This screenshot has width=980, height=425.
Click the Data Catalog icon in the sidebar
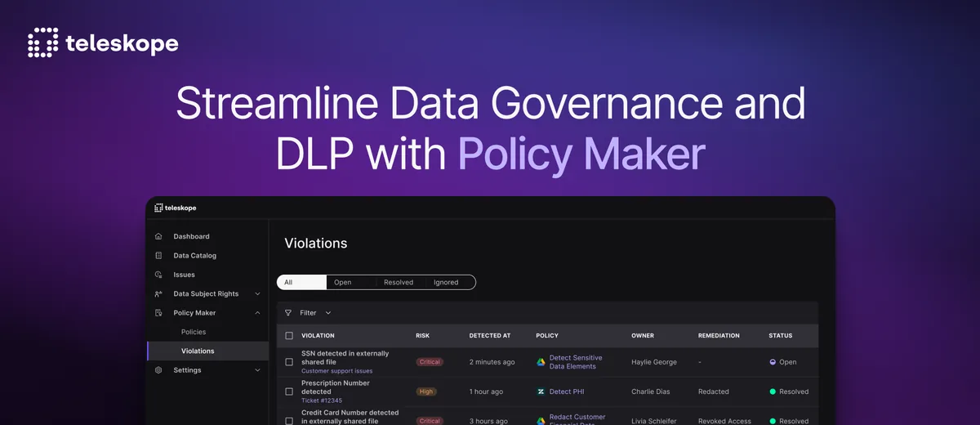(x=158, y=256)
